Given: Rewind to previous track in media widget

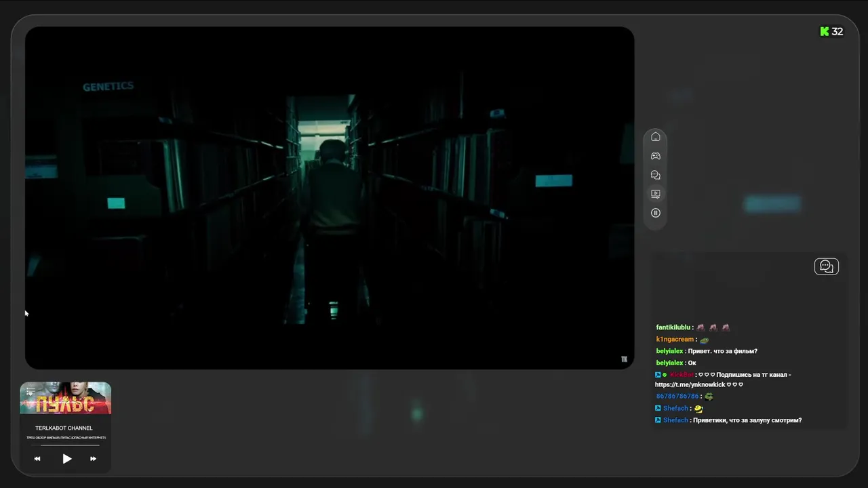Looking at the screenshot, I should pos(37,459).
